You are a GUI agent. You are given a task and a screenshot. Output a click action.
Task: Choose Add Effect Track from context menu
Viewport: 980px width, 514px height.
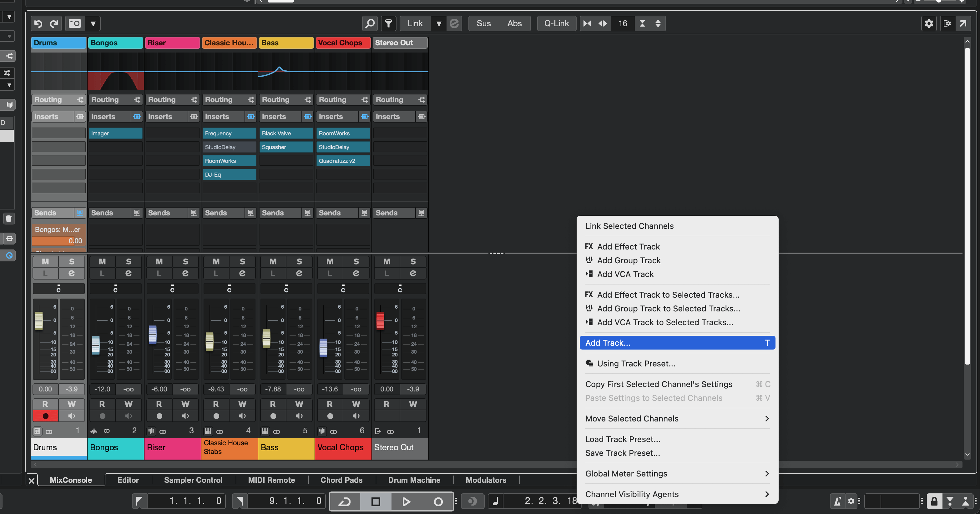pyautogui.click(x=678, y=247)
